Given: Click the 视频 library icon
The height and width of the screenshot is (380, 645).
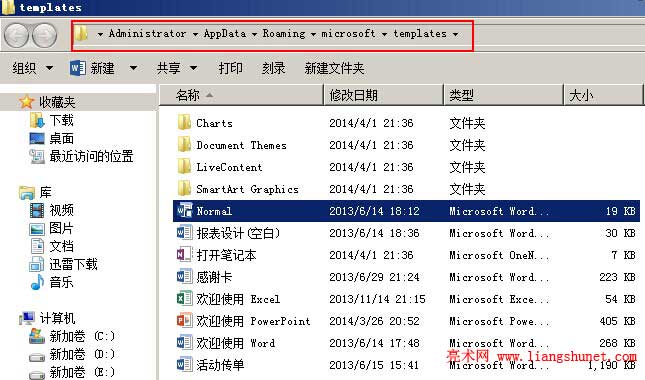Looking at the screenshot, I should click(x=37, y=211).
